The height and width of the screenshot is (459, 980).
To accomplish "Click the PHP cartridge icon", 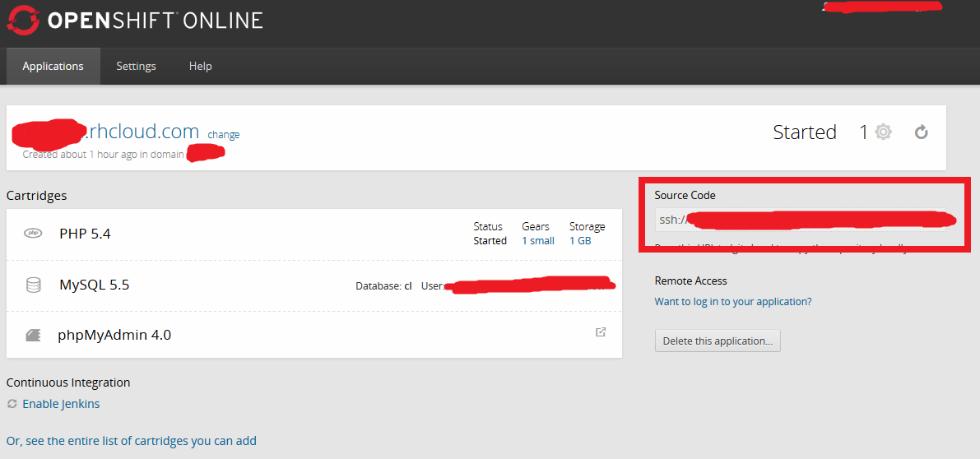I will pyautogui.click(x=32, y=234).
